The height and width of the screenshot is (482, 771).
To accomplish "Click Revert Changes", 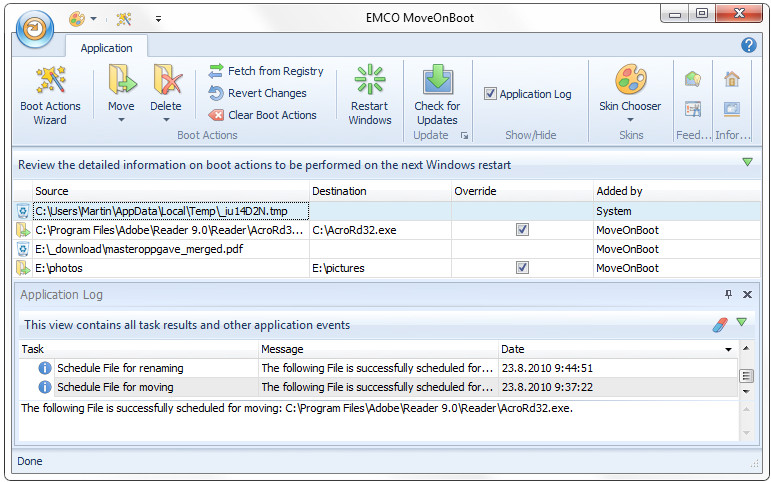I will point(257,93).
